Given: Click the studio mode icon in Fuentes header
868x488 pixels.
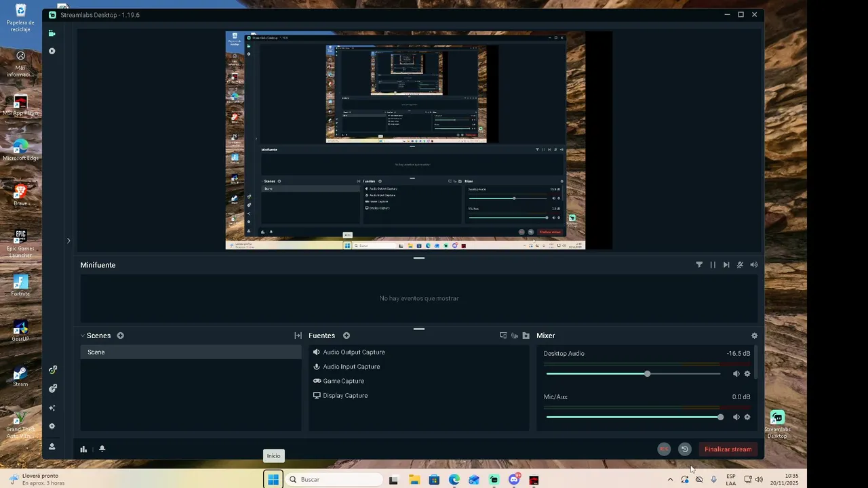Looking at the screenshot, I should tap(503, 335).
